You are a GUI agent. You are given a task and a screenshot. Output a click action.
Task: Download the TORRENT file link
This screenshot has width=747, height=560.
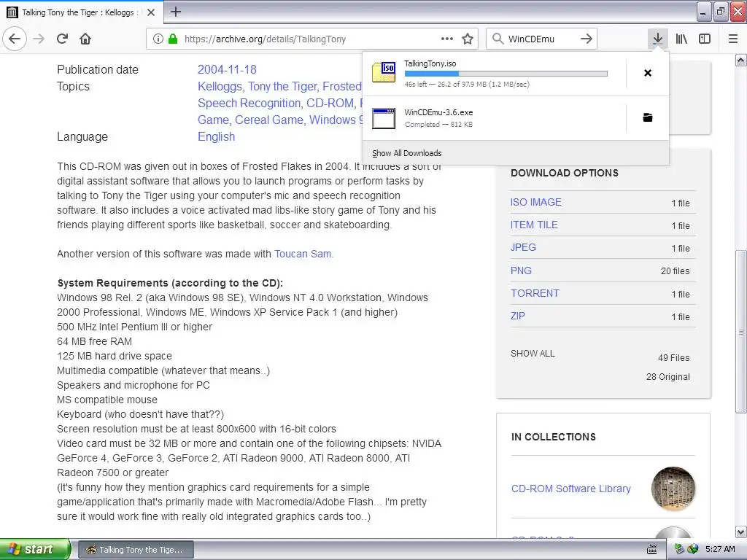click(535, 293)
